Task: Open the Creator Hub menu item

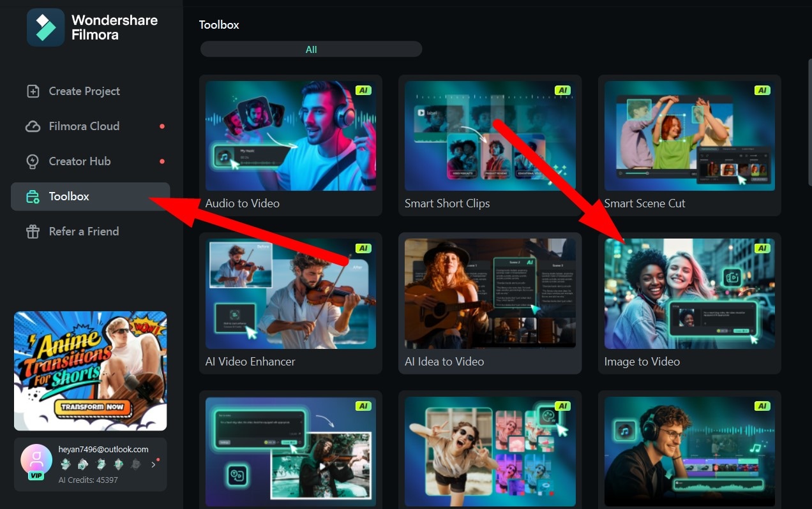Action: click(91, 161)
